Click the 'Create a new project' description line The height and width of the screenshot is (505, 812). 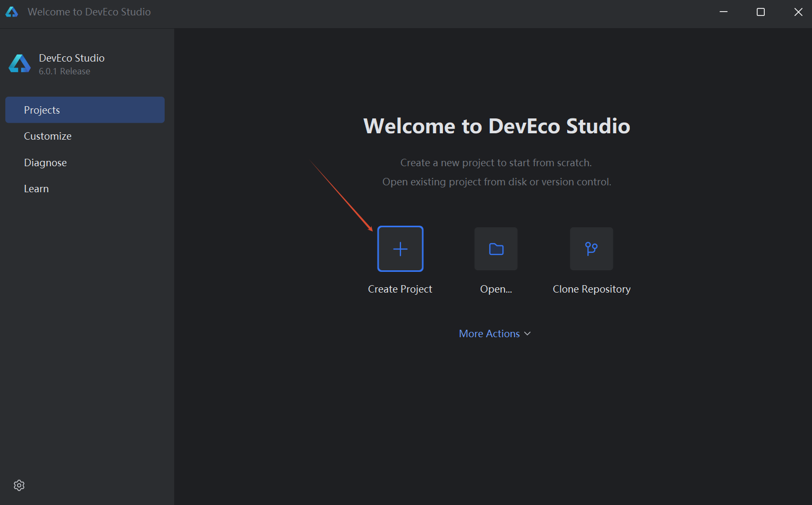496,162
